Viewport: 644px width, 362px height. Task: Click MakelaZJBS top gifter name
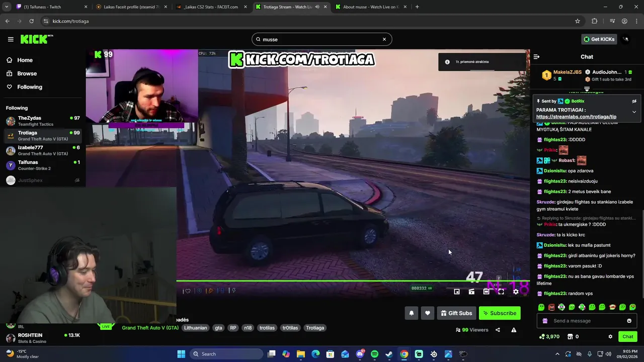568,72
